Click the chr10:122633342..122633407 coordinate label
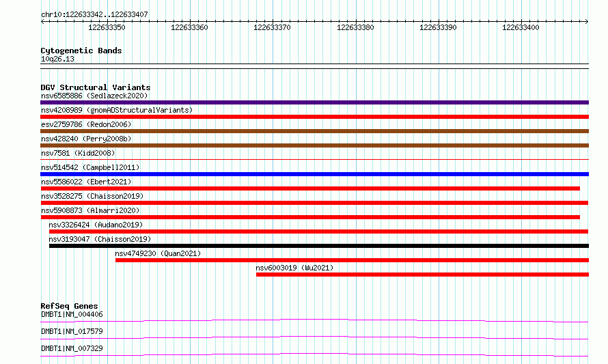The image size is (608, 364). click(x=94, y=14)
